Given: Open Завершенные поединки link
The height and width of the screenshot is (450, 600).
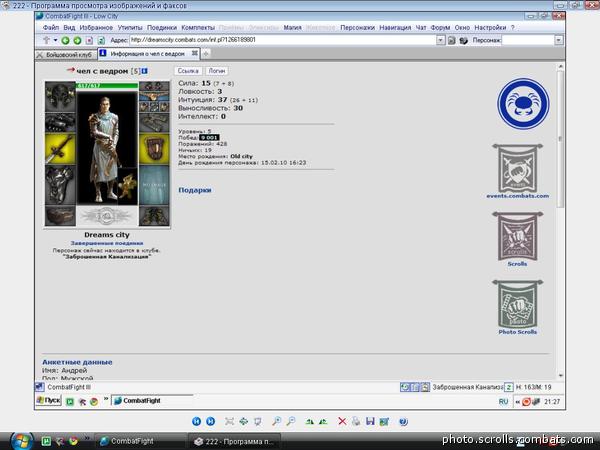Looking at the screenshot, I should click(107, 243).
